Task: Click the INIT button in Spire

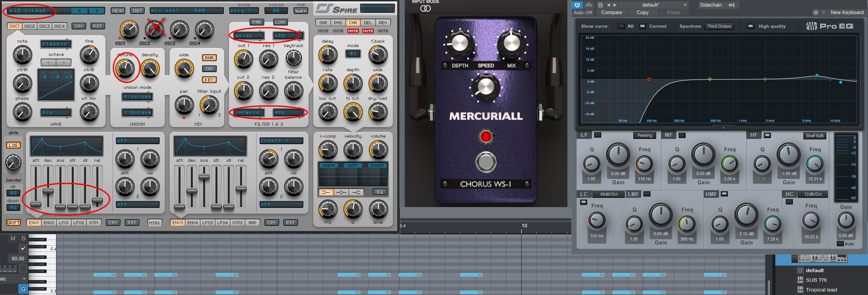Action: click(137, 11)
